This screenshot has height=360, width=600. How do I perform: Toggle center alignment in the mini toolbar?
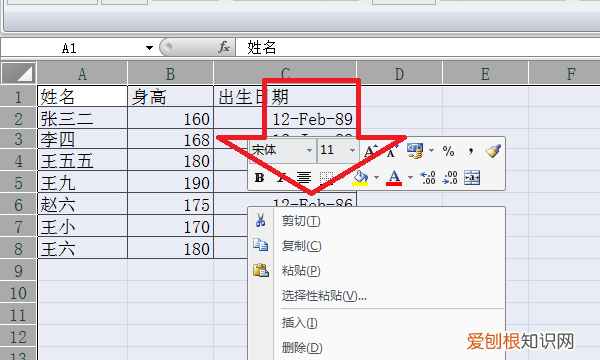tap(304, 178)
